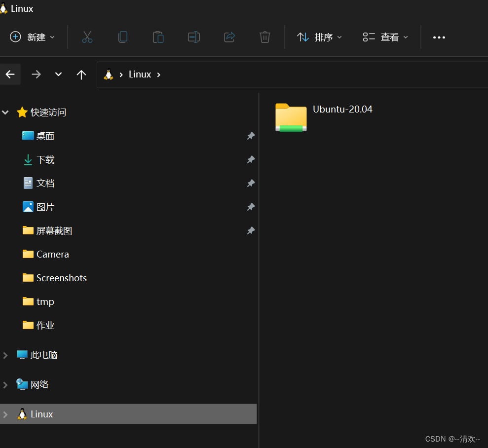Screen dimensions: 488x448
Task: Click the Paste icon
Action: [158, 37]
